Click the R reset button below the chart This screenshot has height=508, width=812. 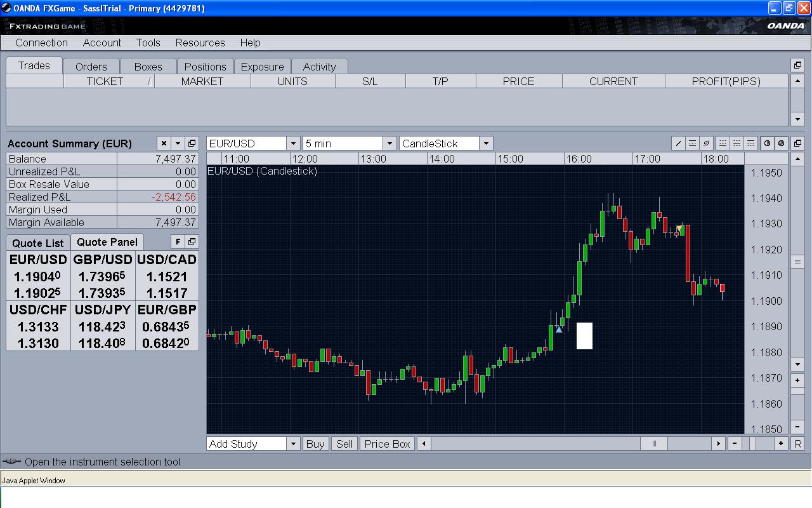point(798,444)
